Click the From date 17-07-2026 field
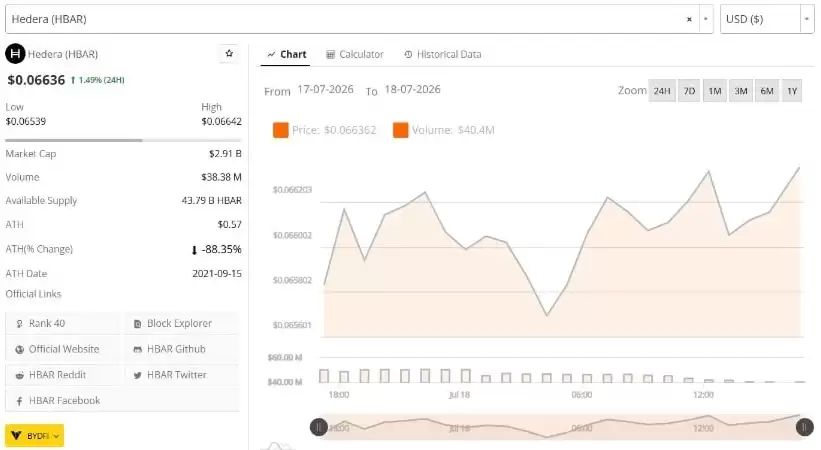The image size is (821, 450). pyautogui.click(x=325, y=90)
